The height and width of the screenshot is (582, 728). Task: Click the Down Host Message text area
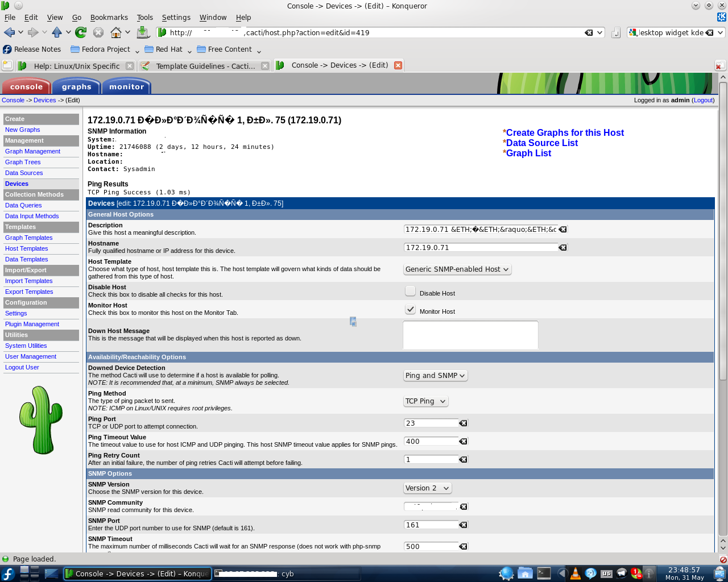[x=470, y=335]
